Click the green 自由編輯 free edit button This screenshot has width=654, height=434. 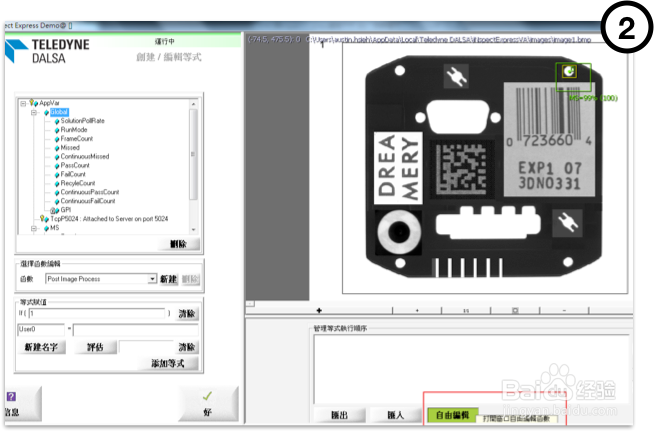coord(453,415)
